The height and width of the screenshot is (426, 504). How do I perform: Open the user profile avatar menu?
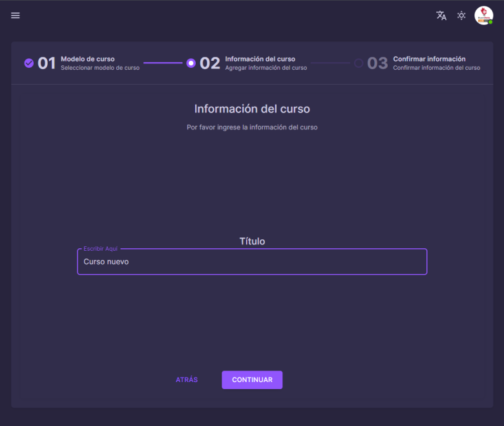[484, 16]
